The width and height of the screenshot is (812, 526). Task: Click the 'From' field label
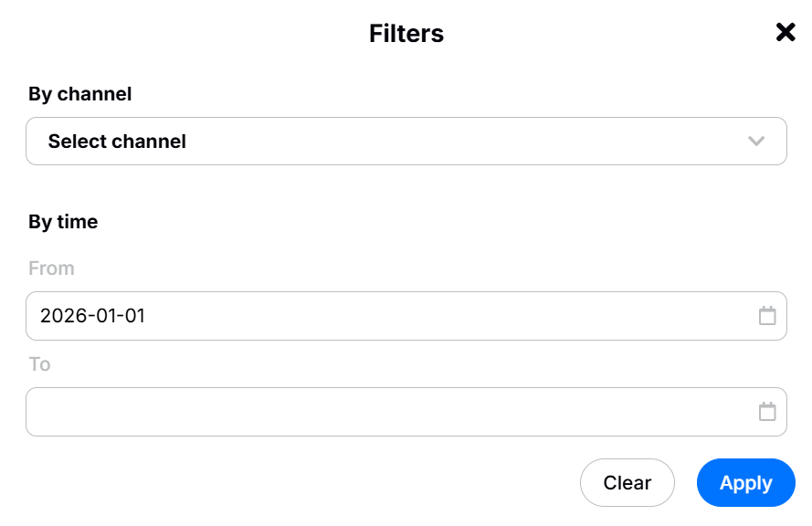click(x=51, y=268)
